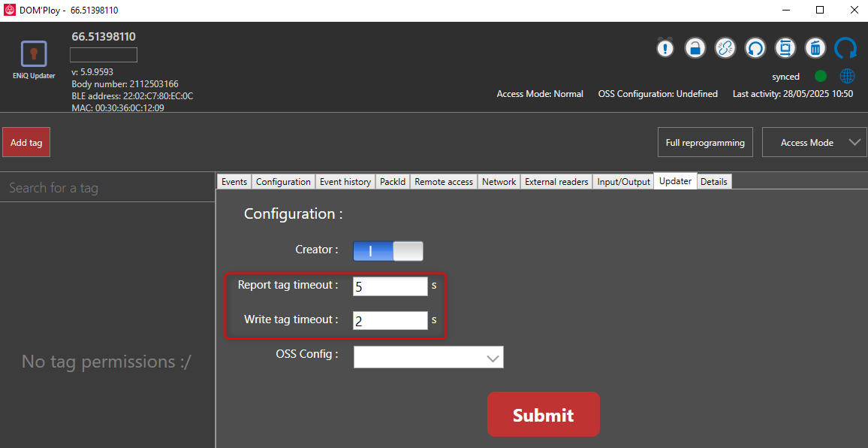The height and width of the screenshot is (448, 868).
Task: Click the device transfer arrows icon
Action: (x=785, y=48)
